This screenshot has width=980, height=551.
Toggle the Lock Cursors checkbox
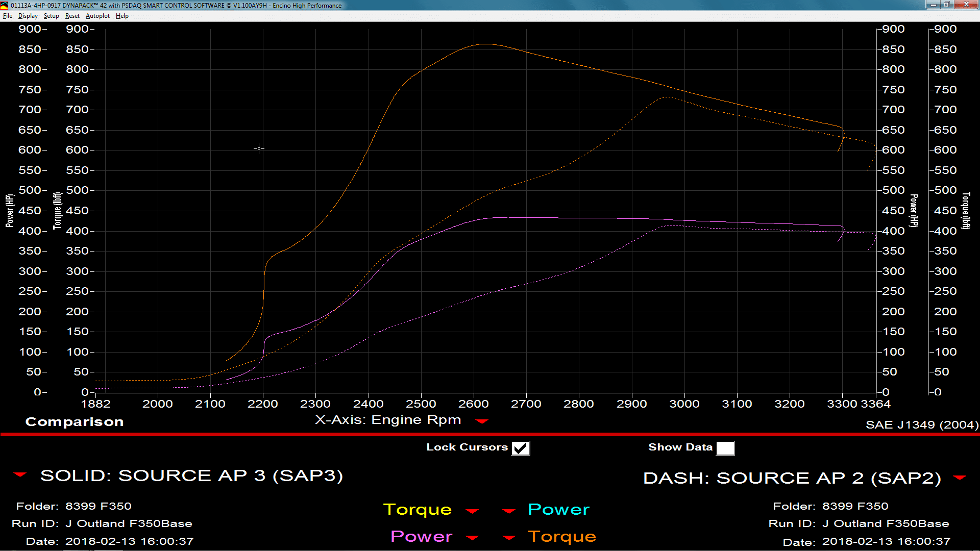(521, 448)
